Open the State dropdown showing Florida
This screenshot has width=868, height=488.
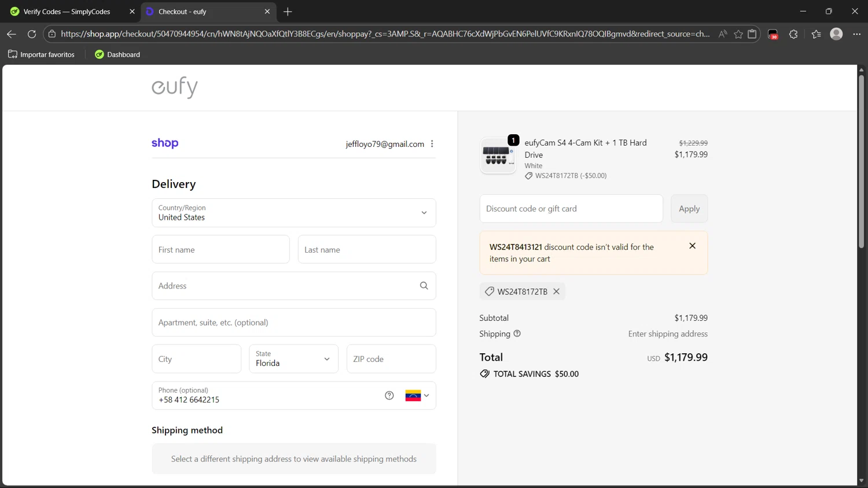tap(293, 359)
